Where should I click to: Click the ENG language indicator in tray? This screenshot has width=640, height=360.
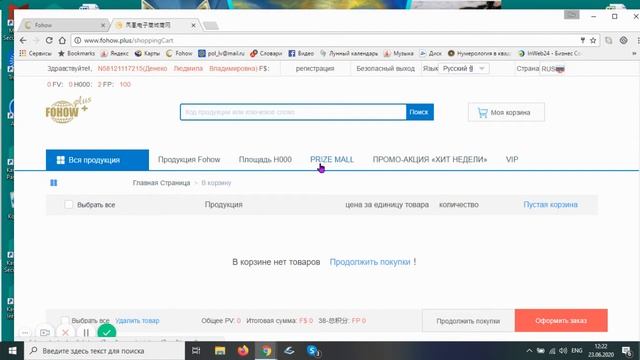tap(576, 351)
